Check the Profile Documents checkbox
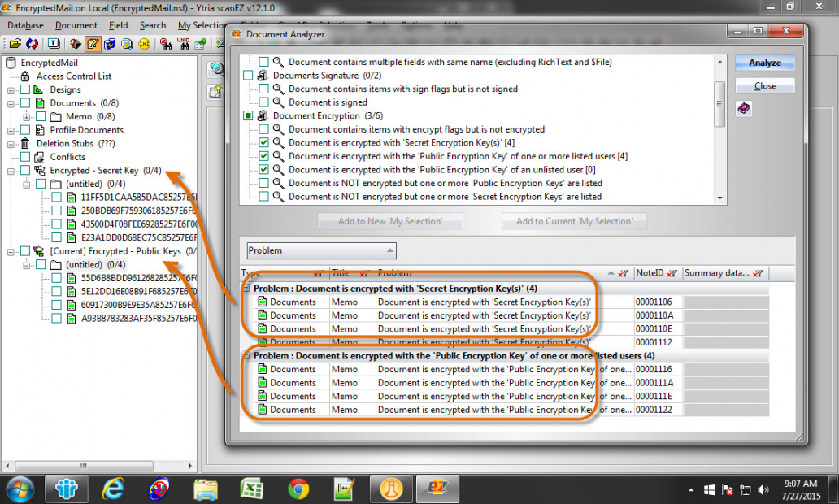The height and width of the screenshot is (504, 839). coord(25,130)
